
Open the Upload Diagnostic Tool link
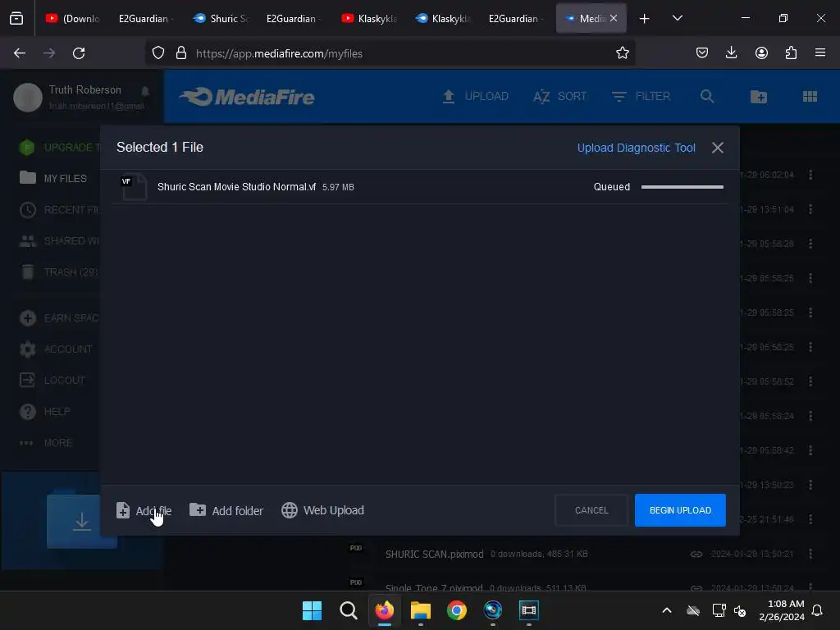pos(636,148)
